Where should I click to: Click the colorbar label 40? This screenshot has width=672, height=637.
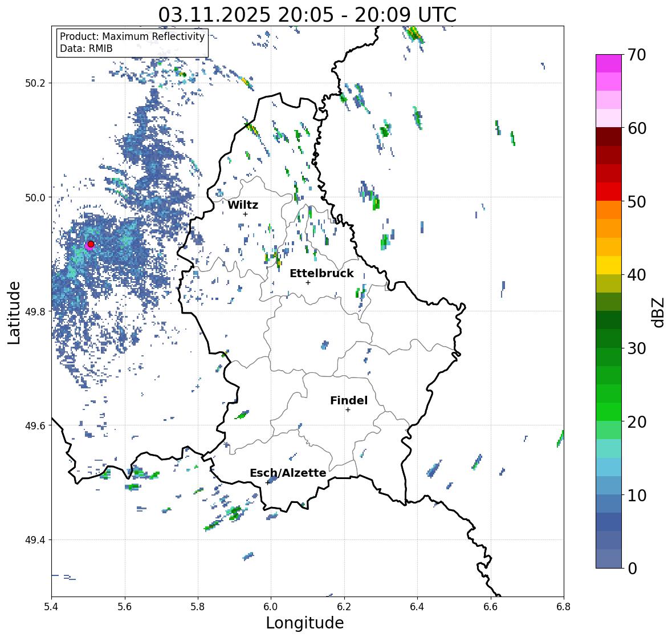click(x=637, y=275)
